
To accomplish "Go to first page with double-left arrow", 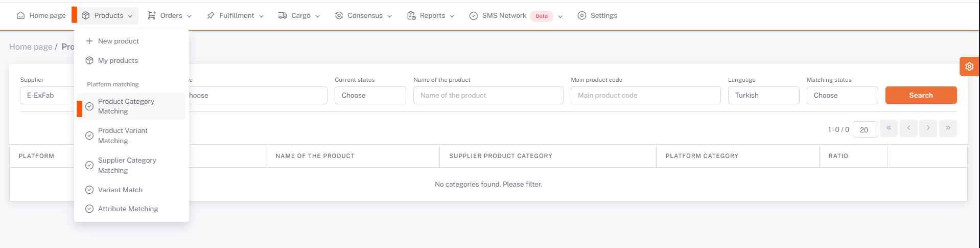I will (889, 128).
